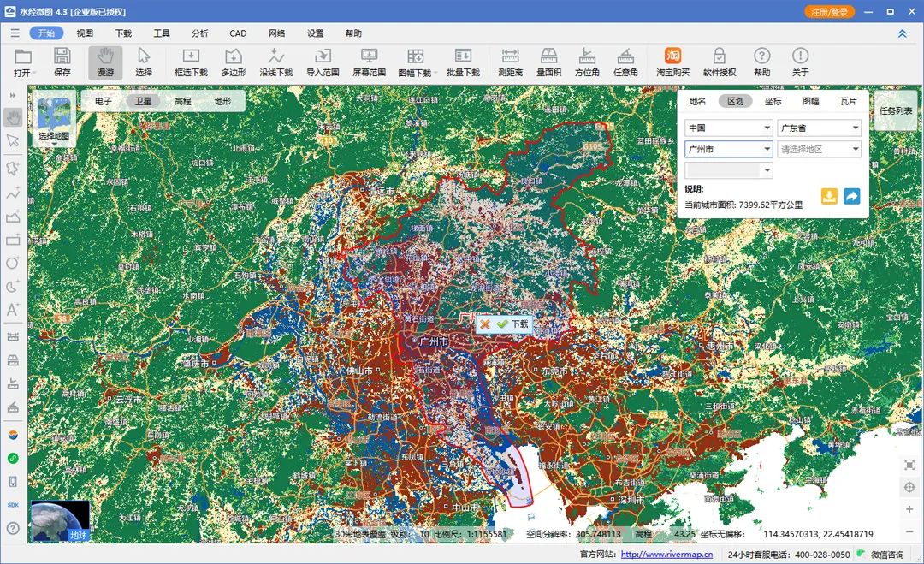
Task: Select the draw circle tool in left sidebar
Action: [x=13, y=263]
